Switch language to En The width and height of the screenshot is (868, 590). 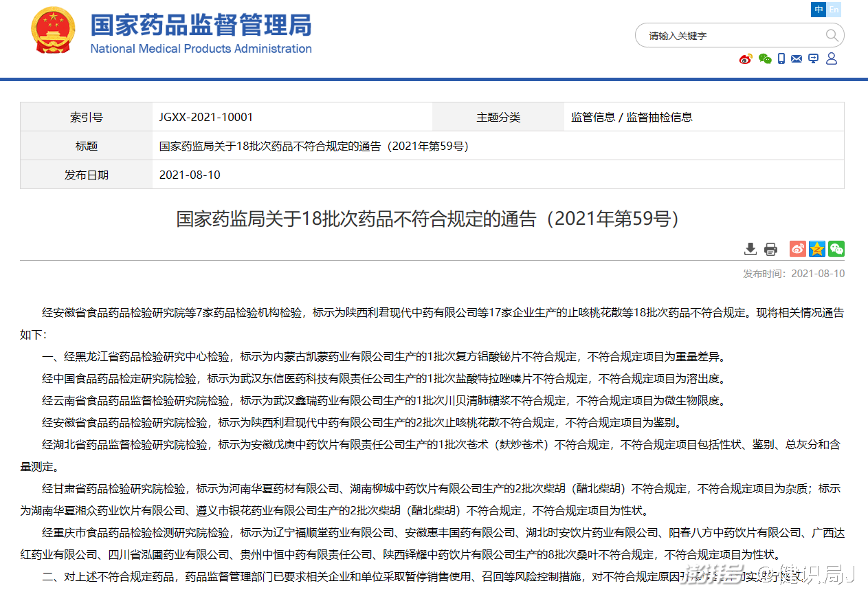(834, 9)
